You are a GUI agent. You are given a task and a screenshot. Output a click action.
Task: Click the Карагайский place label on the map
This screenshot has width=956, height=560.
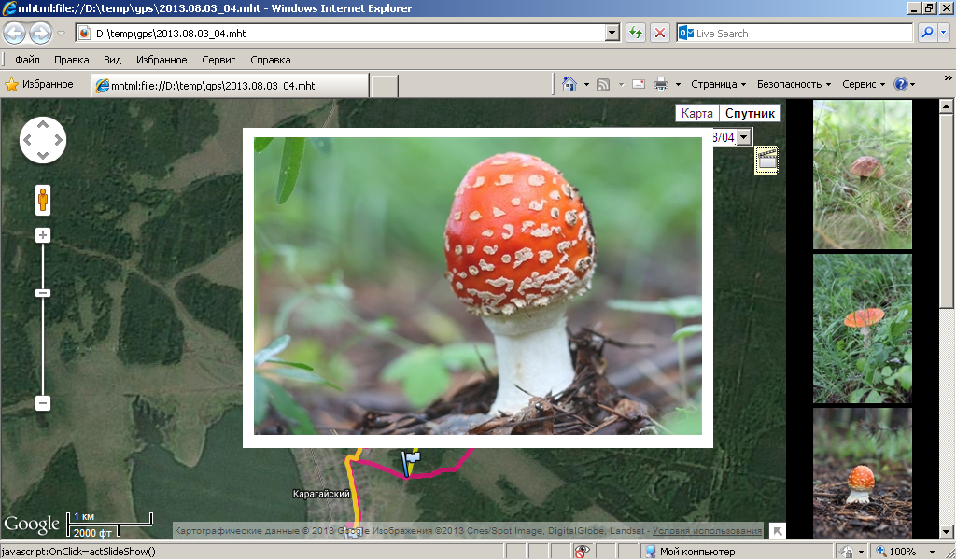[321, 494]
